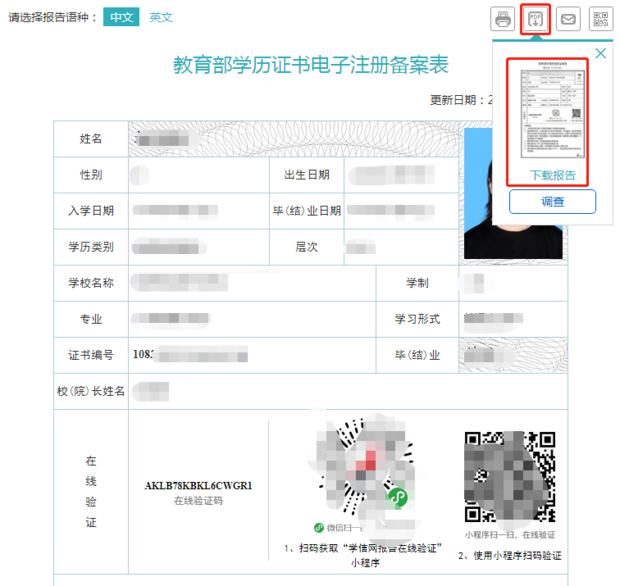Image resolution: width=620 pixels, height=586 pixels.
Task: Click the 2、使用小程序扫码验证 instruction
Action: click(x=510, y=556)
